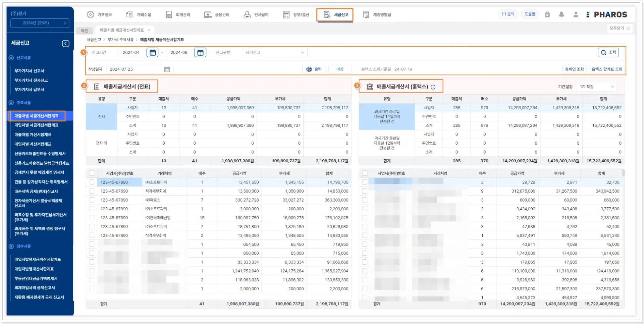
Task: Click the 홈택스 합계표 조회 button
Action: (x=606, y=69)
